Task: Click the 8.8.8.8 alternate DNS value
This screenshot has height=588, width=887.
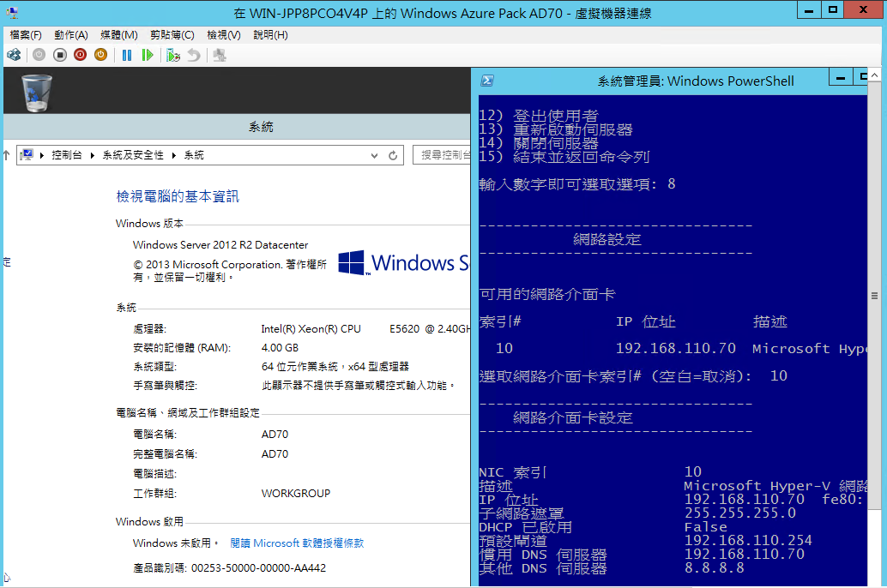Action: pyautogui.click(x=715, y=568)
